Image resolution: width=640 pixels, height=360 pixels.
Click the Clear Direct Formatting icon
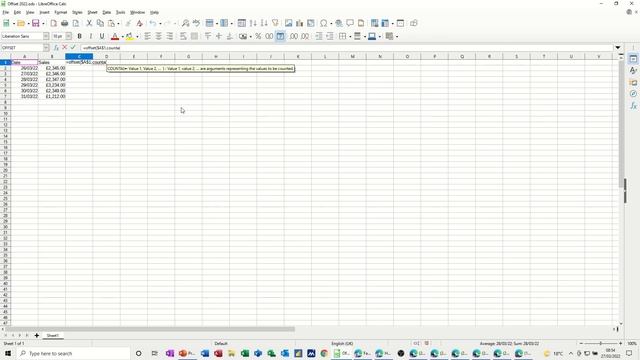point(140,23)
